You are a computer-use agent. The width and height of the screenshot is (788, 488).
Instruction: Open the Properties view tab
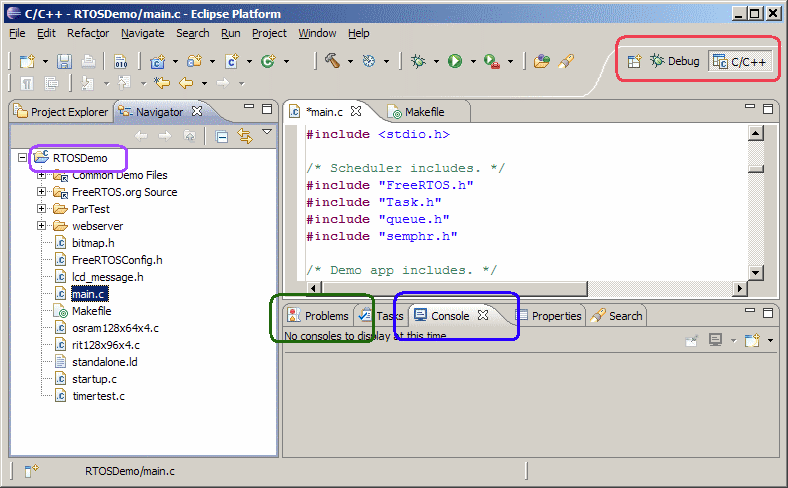549,316
